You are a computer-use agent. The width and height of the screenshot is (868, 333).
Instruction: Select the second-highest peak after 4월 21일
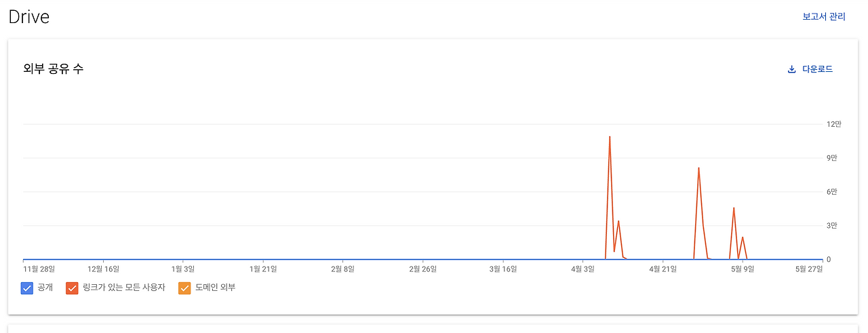tap(698, 168)
